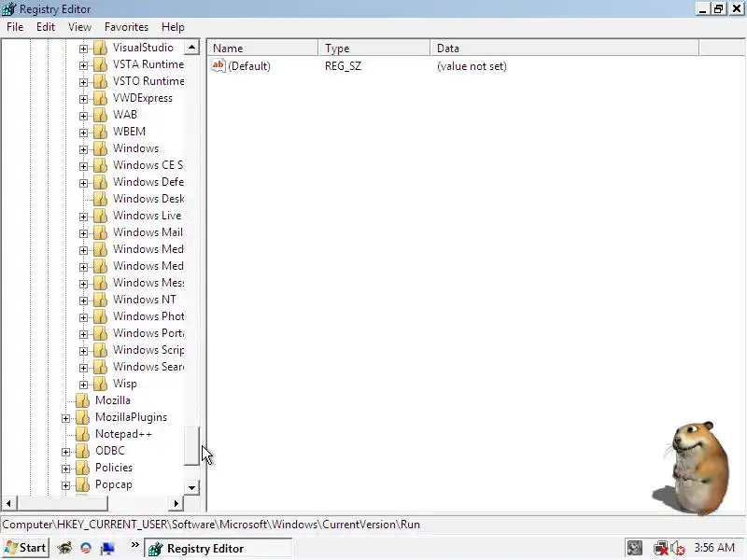This screenshot has height=560, width=747.
Task: Expand the VSTA Runtime key
Action: 83,65
